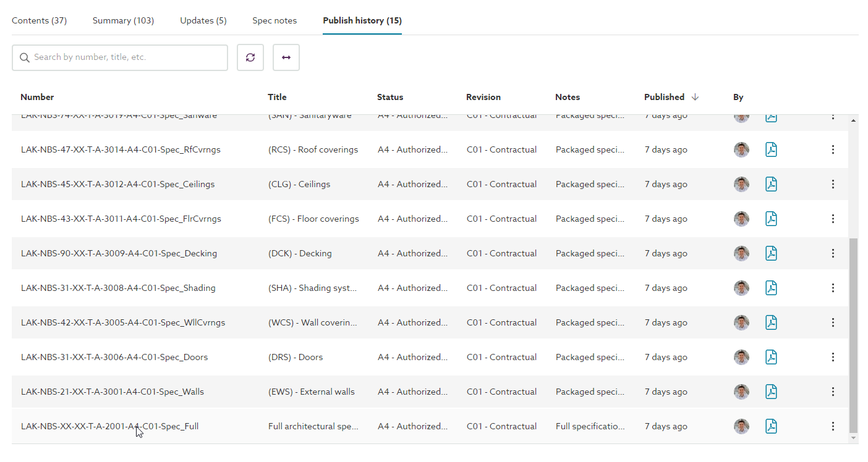Go to the Updates (5) tab
Screen dimensions: 868x462
click(x=203, y=20)
